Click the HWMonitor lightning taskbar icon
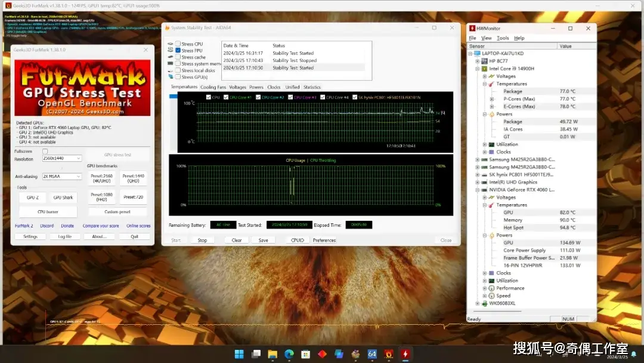Screen dimensions: 644x363 point(405,354)
